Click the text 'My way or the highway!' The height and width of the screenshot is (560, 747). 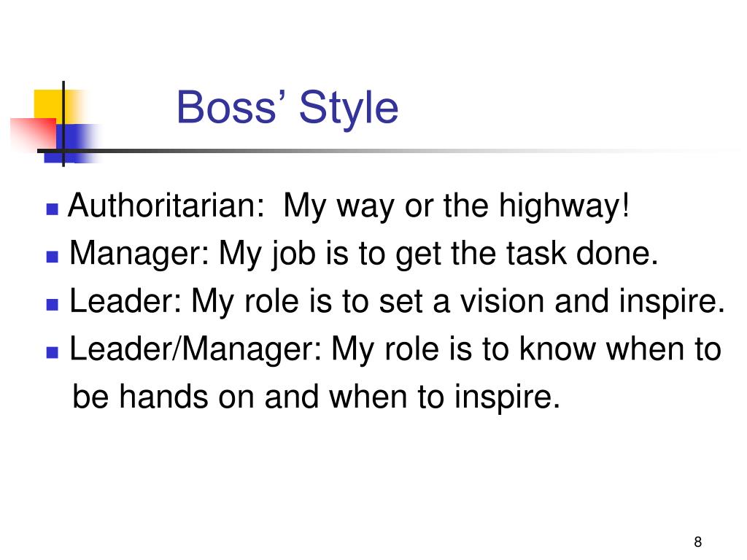pos(457,206)
